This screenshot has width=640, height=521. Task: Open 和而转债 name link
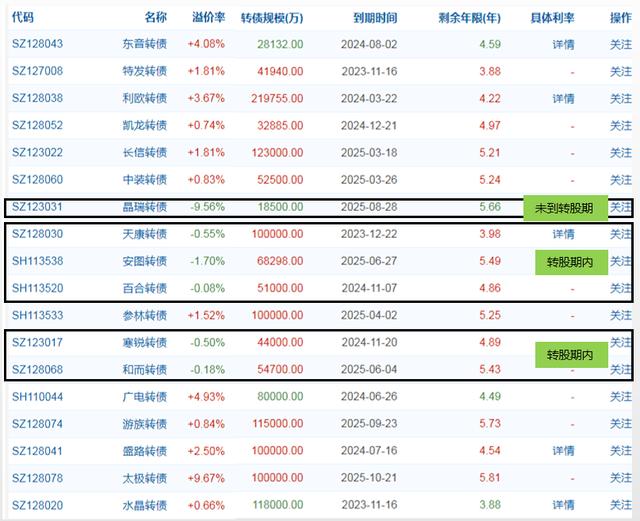(145, 369)
